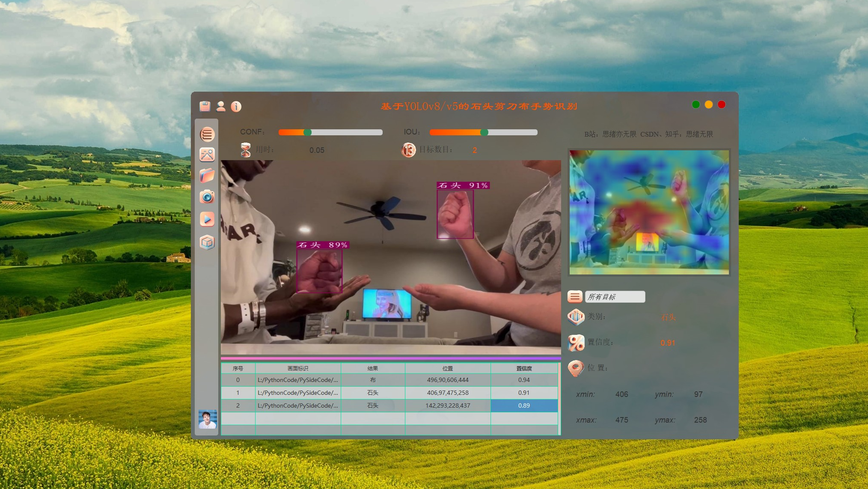Click the save disk icon
Image resolution: width=868 pixels, height=489 pixels.
pos(205,106)
